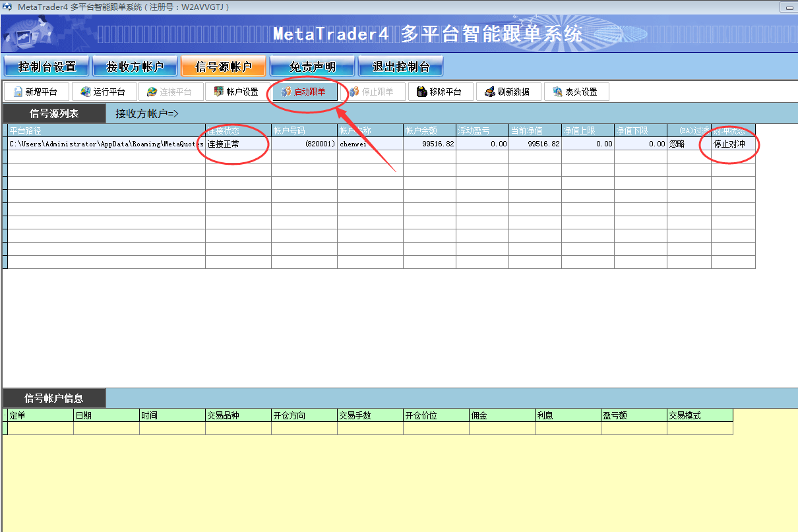Click the 连接状态 column header
This screenshot has width=798, height=532.
coord(238,130)
